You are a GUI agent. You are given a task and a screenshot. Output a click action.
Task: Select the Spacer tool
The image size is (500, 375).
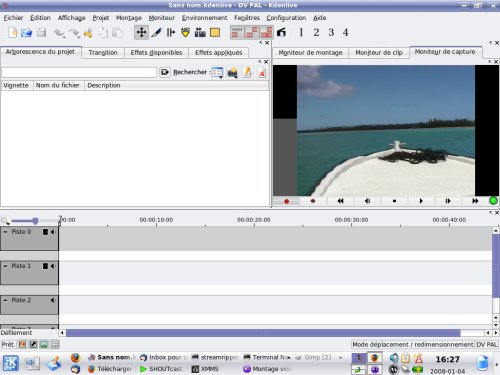(x=171, y=33)
